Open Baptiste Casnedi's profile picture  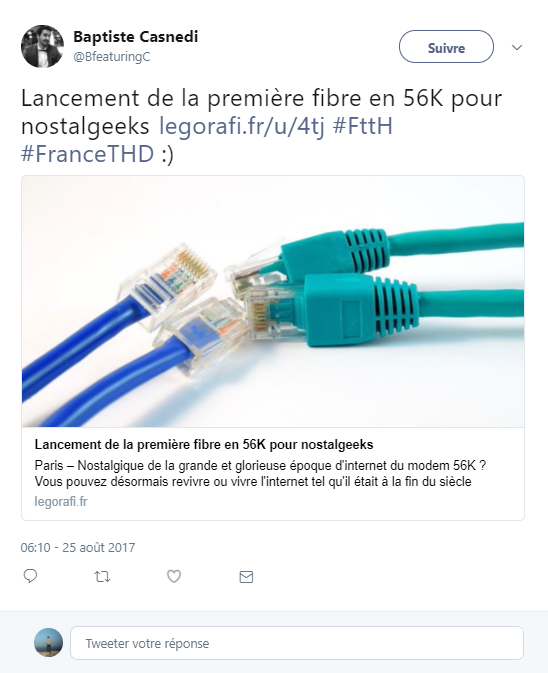click(x=42, y=46)
